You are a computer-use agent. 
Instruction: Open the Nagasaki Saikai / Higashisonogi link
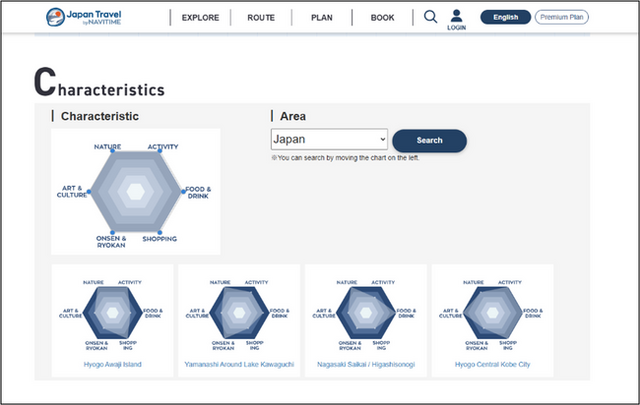click(366, 364)
